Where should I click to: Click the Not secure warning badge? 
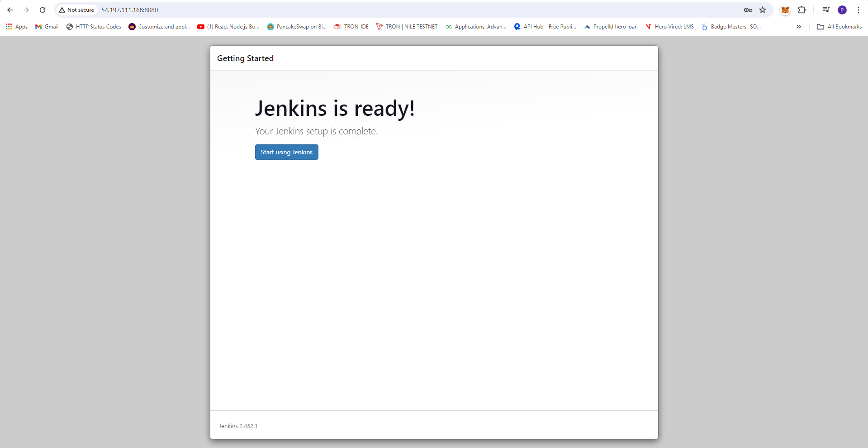76,10
